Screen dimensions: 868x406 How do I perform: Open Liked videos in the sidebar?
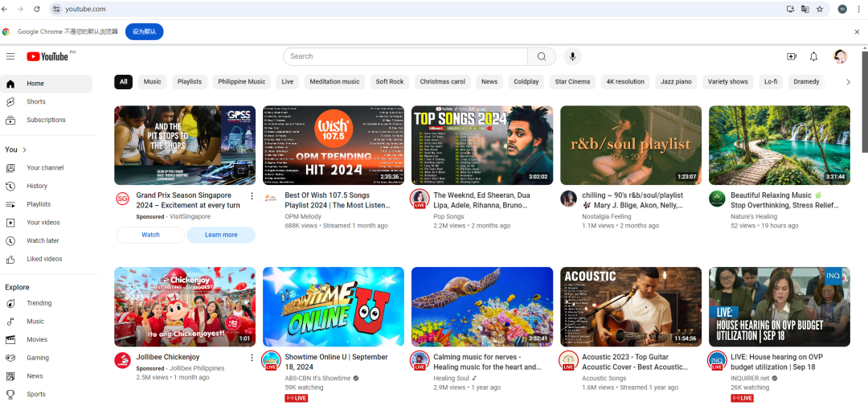(x=47, y=259)
